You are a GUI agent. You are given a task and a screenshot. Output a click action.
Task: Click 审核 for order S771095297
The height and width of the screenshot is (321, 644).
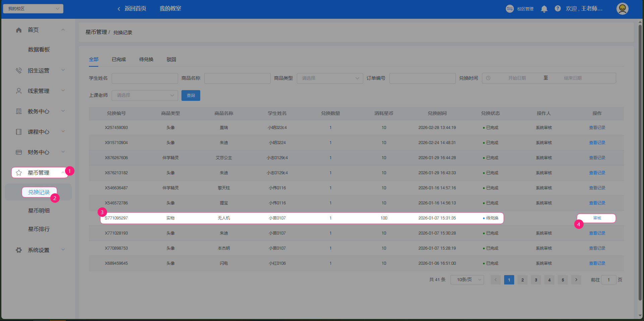pos(597,218)
